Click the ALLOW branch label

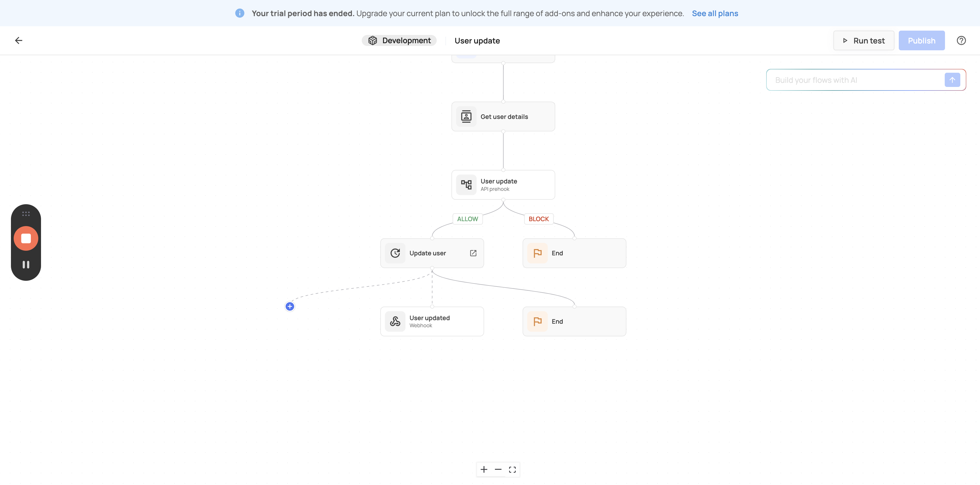click(467, 219)
